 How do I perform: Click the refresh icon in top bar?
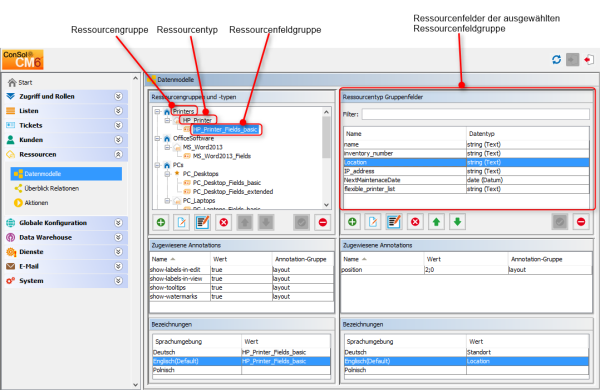(x=556, y=60)
